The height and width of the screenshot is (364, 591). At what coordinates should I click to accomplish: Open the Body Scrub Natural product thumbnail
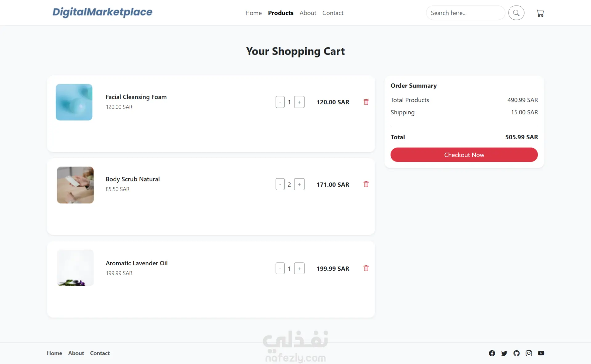coord(75,185)
